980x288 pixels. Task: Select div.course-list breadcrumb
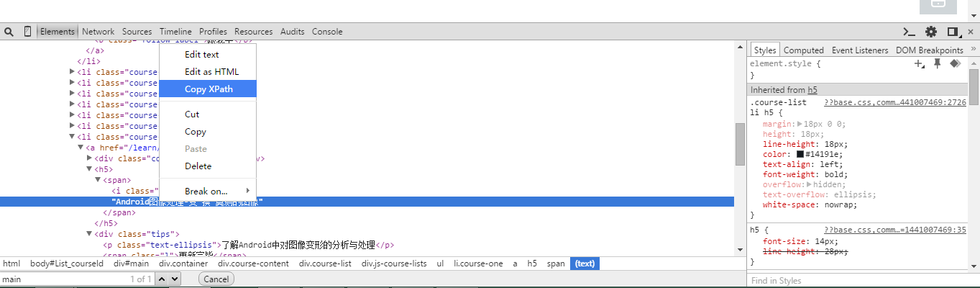coord(326,264)
